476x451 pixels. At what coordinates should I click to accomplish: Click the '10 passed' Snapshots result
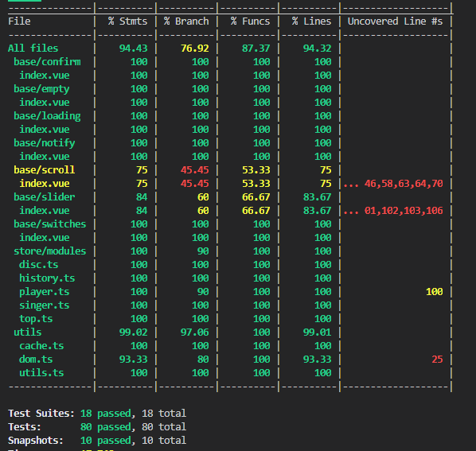pos(106,441)
